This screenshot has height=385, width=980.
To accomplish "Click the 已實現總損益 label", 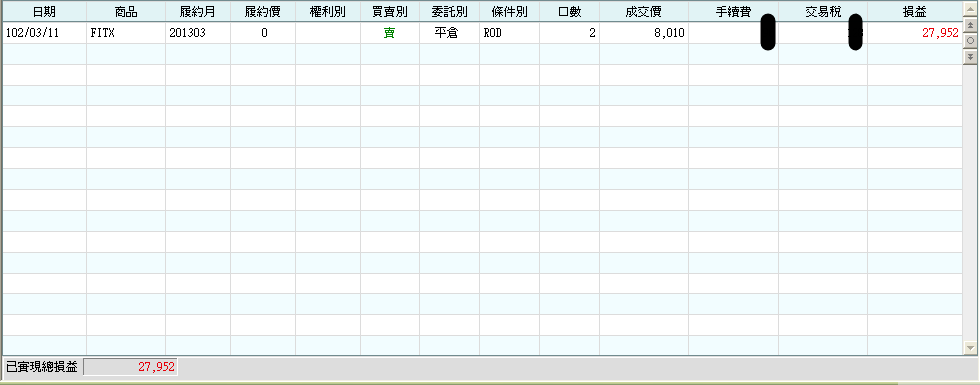I will [x=41, y=367].
